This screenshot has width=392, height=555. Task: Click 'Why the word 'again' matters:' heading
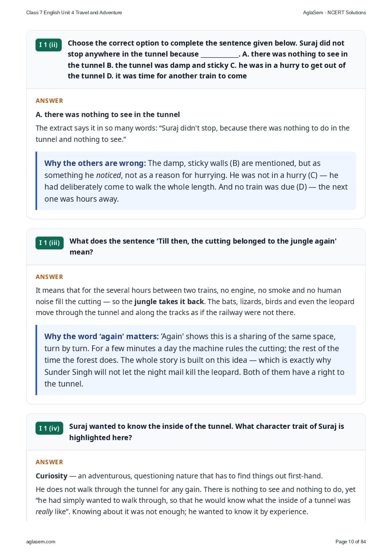[x=101, y=336]
